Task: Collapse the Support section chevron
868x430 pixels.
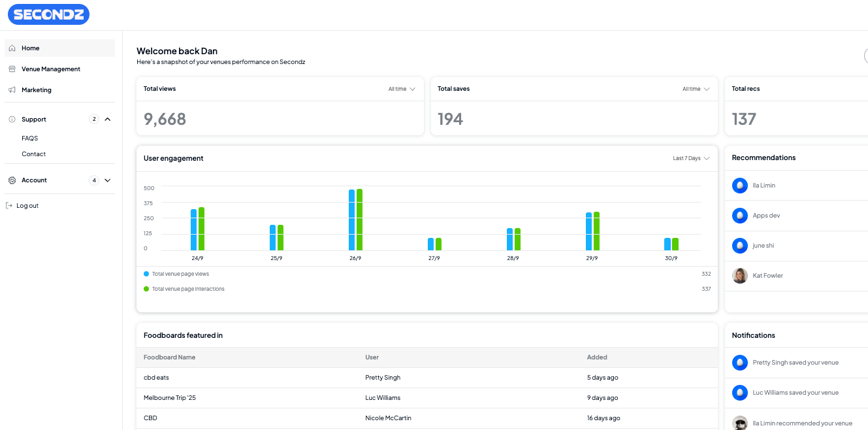Action: coord(108,120)
